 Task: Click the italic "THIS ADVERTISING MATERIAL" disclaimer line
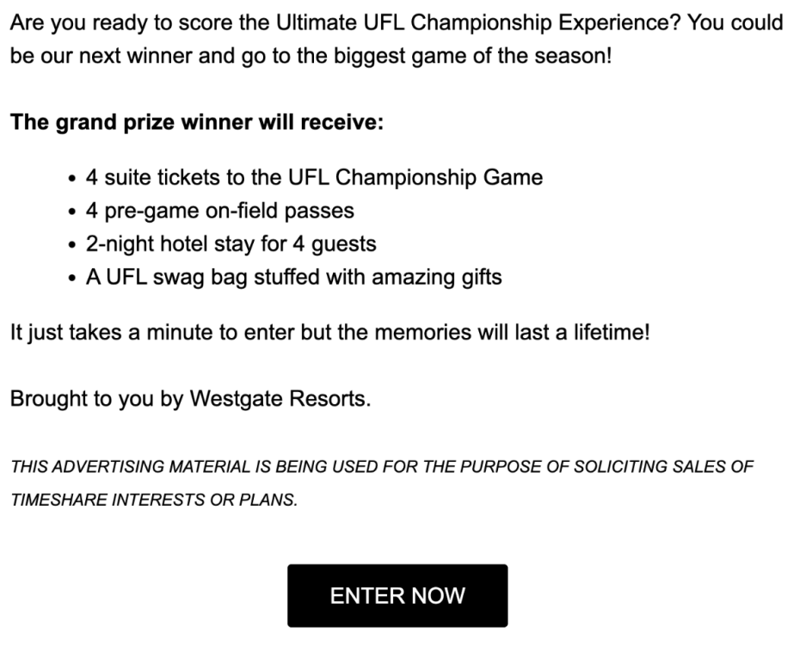[x=381, y=467]
